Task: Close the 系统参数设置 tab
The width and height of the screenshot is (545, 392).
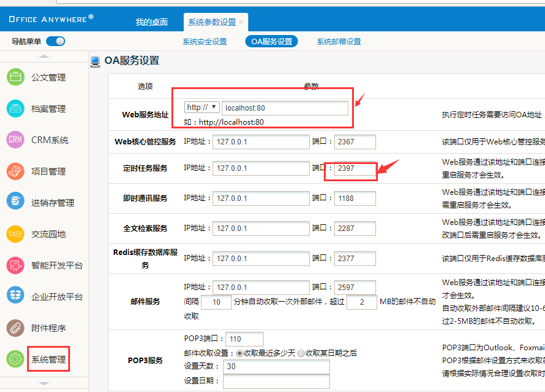Action: [x=241, y=22]
